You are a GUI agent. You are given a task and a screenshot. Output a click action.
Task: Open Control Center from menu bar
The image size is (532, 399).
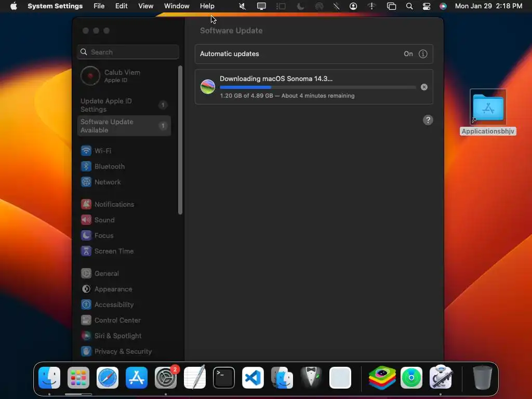[427, 6]
